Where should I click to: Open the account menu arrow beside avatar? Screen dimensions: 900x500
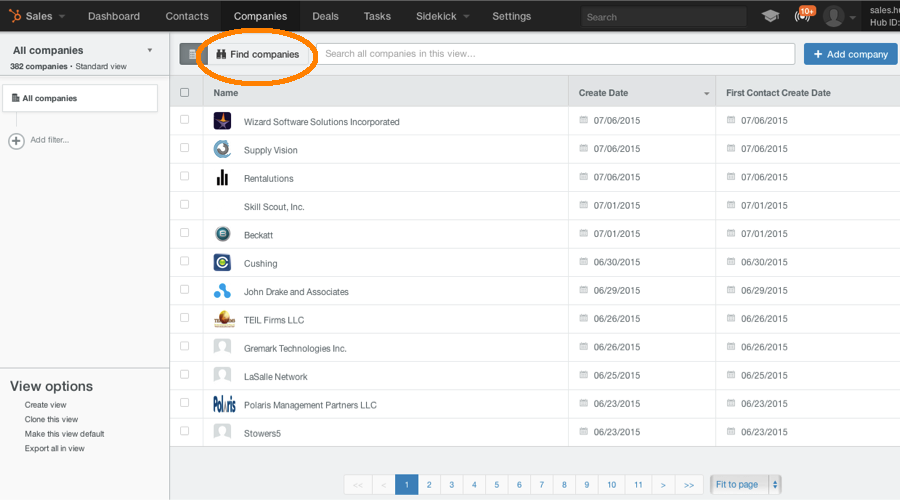pos(853,18)
